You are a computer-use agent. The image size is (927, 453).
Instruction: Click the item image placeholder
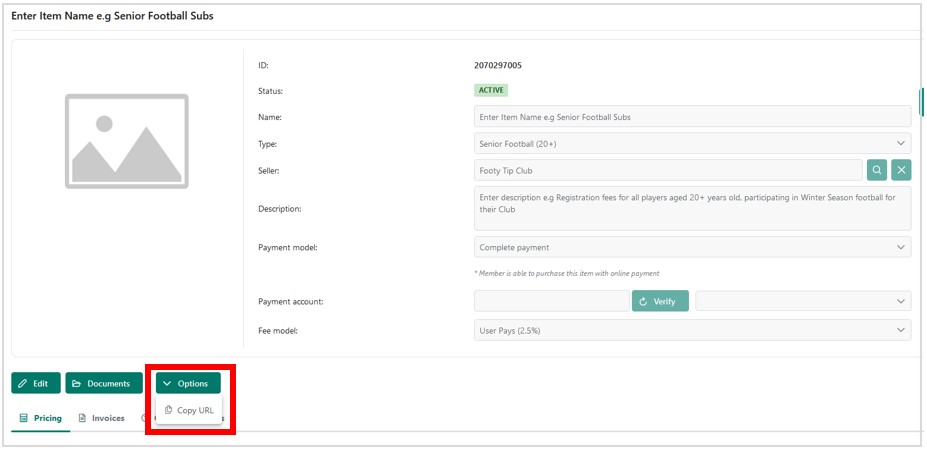(127, 141)
